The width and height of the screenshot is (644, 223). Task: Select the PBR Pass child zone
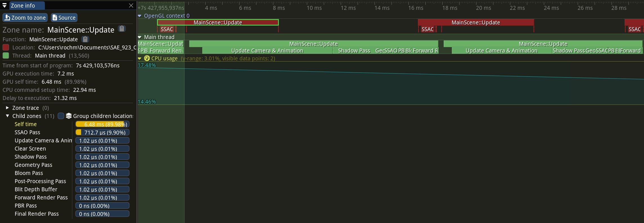[x=26, y=206]
